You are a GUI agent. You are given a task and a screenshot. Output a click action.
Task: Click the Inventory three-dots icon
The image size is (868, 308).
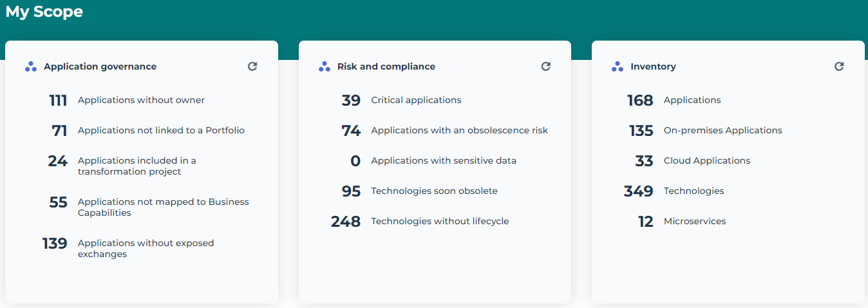[x=618, y=66]
